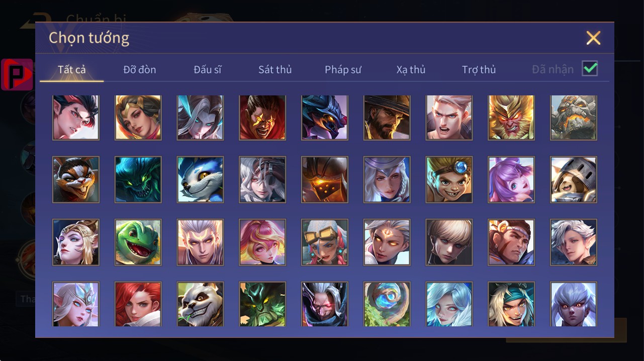Image resolution: width=644 pixels, height=361 pixels.
Task: Close the Chọn tướng dialog
Action: click(x=593, y=38)
